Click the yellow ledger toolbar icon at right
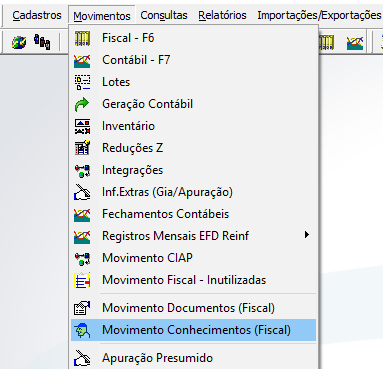 pos(326,42)
